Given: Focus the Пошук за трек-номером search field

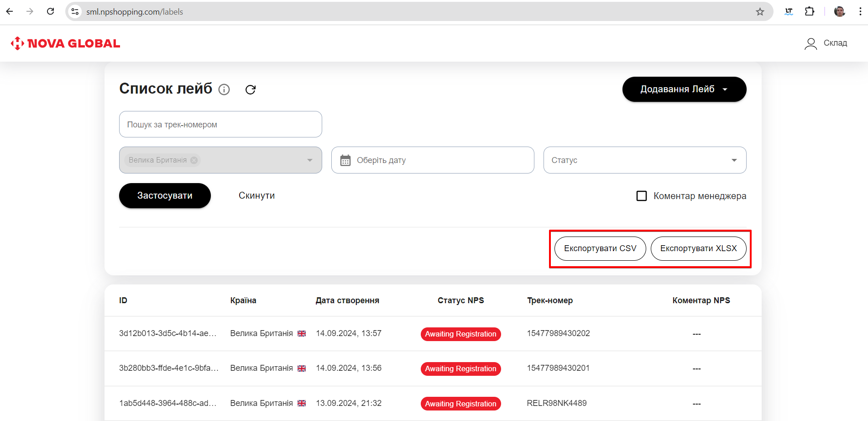Looking at the screenshot, I should [x=220, y=124].
